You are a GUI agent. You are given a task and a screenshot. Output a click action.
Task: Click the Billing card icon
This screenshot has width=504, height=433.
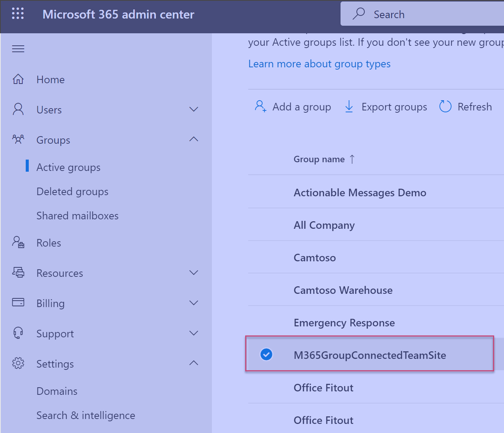[18, 303]
